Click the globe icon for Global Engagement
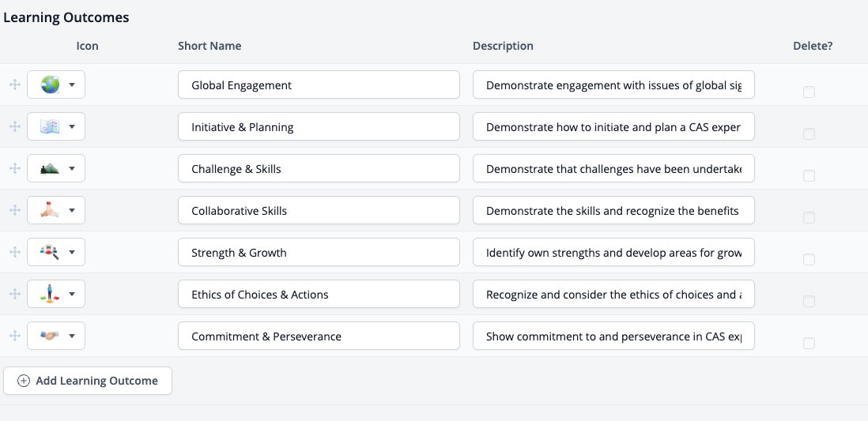 pos(50,85)
